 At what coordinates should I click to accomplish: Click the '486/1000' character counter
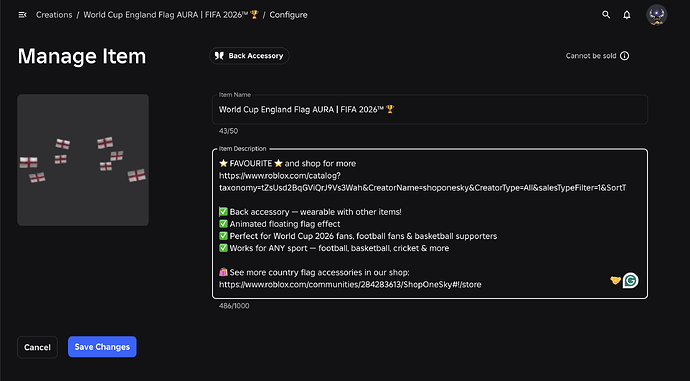[234, 306]
